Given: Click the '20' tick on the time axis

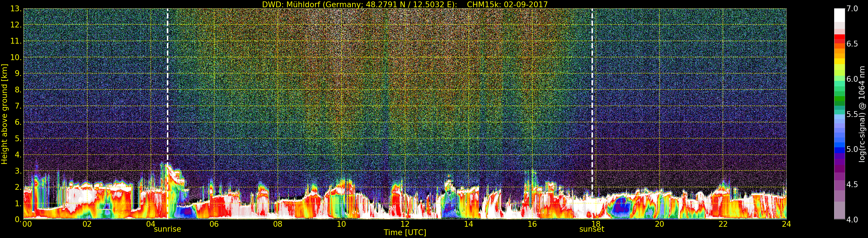Looking at the screenshot, I should click(659, 224).
